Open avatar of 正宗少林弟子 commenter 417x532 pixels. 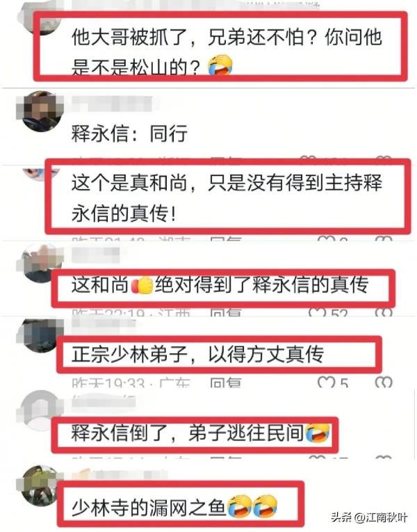(x=40, y=335)
